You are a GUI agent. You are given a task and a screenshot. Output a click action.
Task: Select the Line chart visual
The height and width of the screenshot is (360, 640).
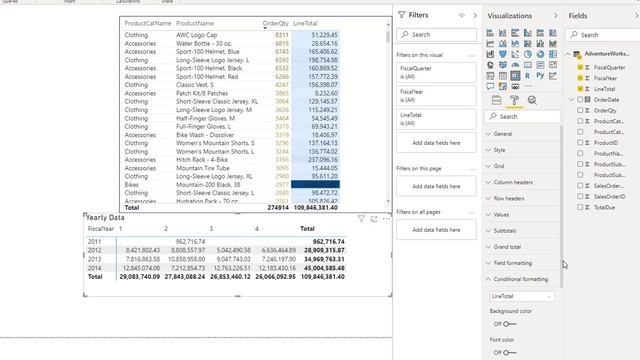point(490,43)
